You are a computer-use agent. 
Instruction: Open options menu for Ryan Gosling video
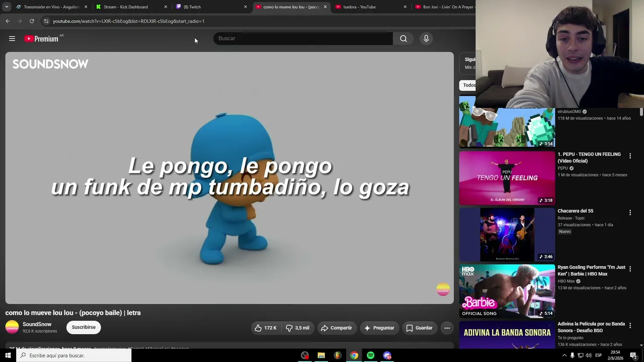click(630, 269)
